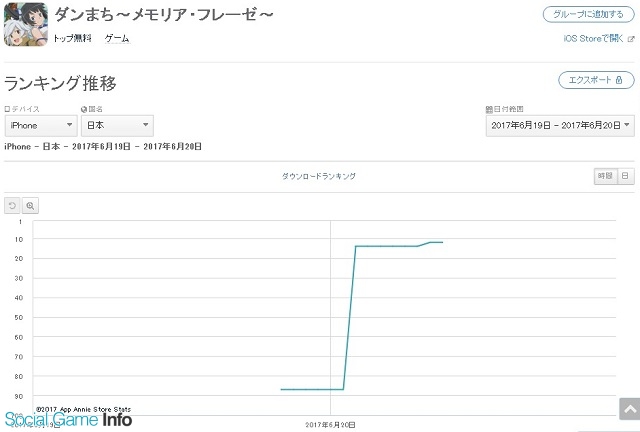The image size is (640, 432).
Task: Click the グループに追加する button
Action: coord(589,14)
